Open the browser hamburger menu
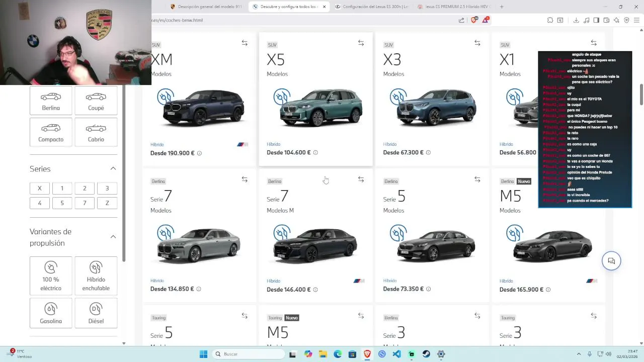644x362 pixels. tap(636, 20)
